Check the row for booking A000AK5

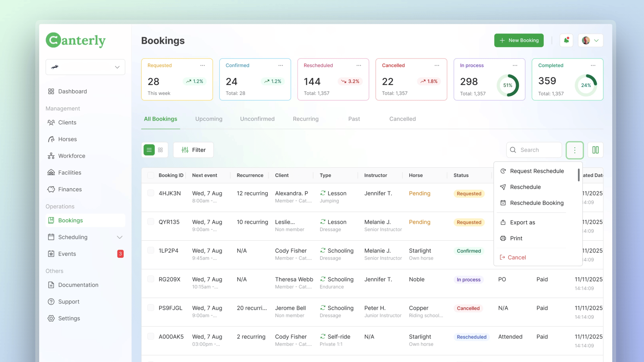151,336
